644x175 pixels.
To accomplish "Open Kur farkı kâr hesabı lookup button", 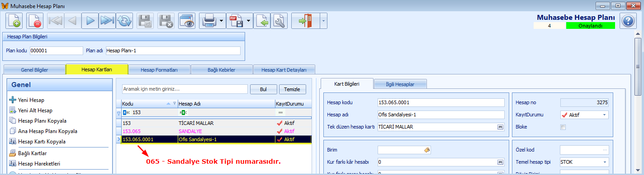I will pos(501,162).
